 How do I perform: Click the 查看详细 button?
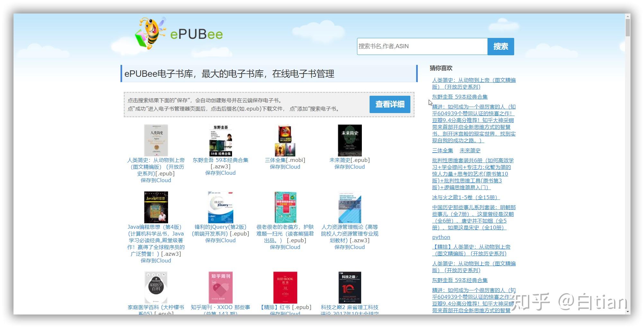tap(390, 104)
